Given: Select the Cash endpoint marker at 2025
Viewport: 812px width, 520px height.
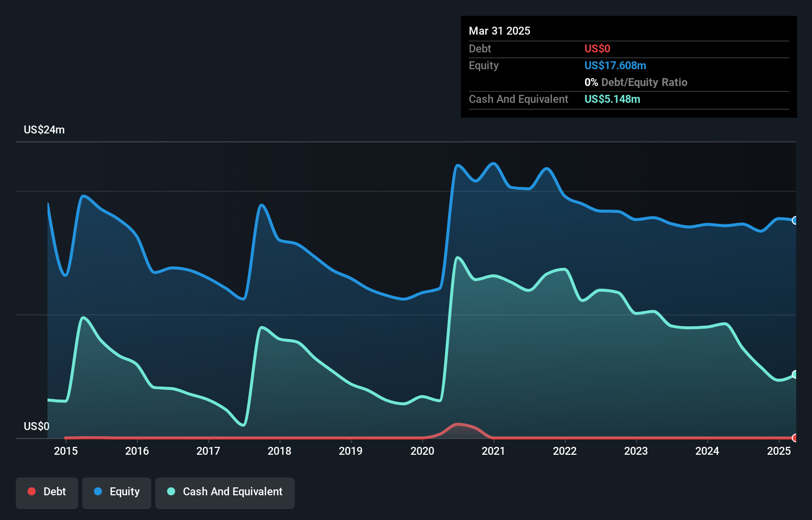Looking at the screenshot, I should click(795, 374).
